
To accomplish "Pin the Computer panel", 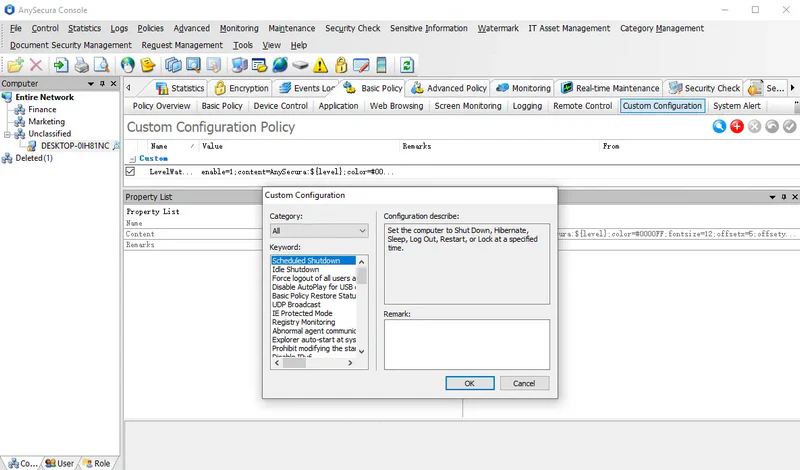I will click(103, 84).
